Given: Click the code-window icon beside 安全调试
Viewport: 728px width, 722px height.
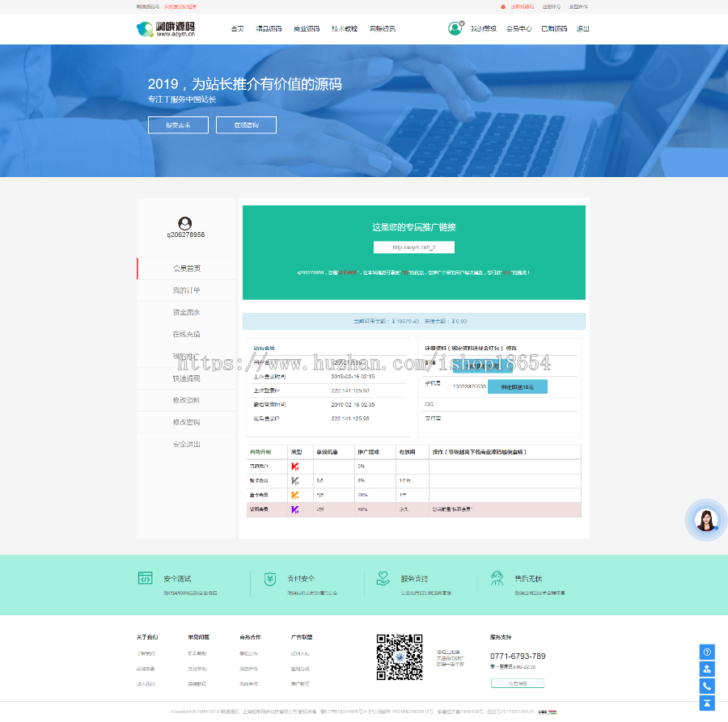Looking at the screenshot, I should coord(146,578).
